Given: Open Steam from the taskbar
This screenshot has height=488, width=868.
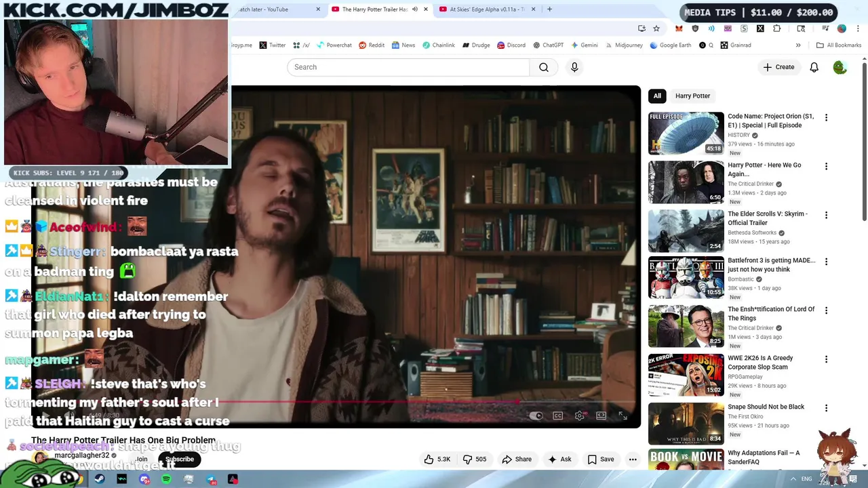Looking at the screenshot, I should (100, 479).
